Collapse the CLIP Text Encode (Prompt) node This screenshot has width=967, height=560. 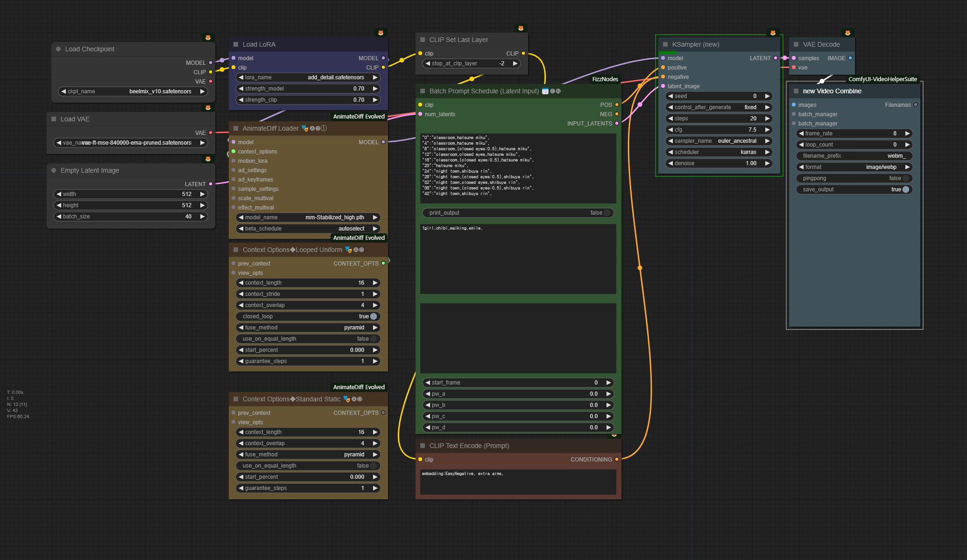tap(423, 446)
